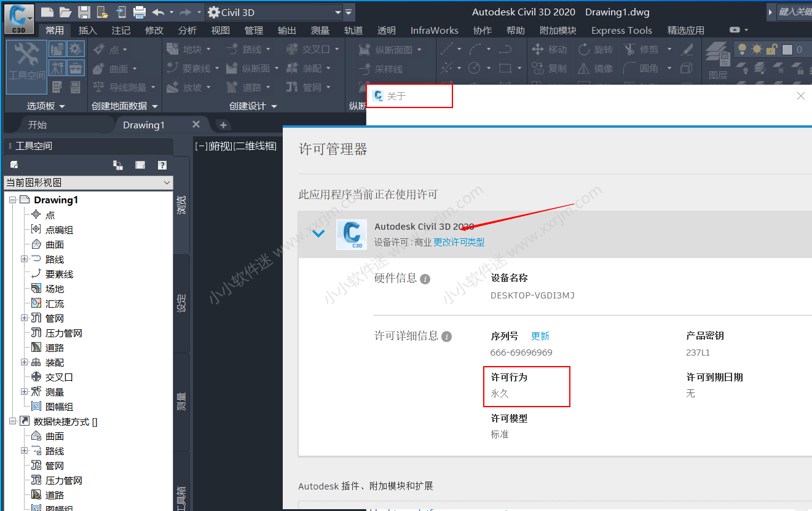This screenshot has width=812, height=511.
Task: Toggle the layer lightbulb on/off icon
Action: tap(742, 49)
